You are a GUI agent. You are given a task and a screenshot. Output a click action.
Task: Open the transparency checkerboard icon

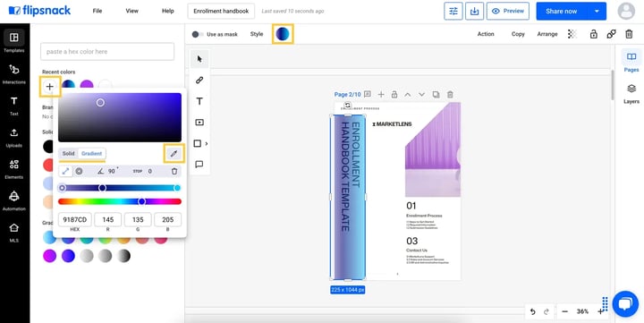pos(572,34)
